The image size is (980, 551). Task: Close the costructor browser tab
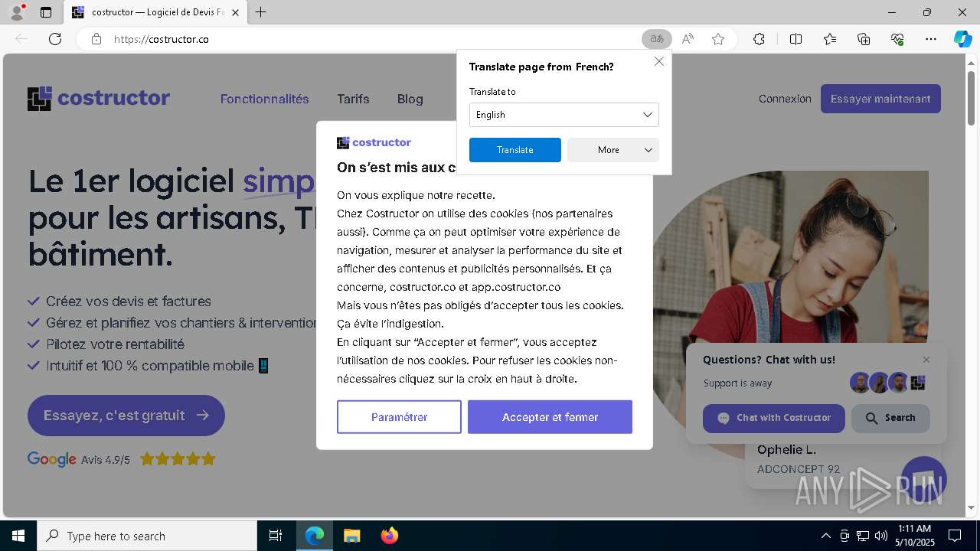pyautogui.click(x=236, y=12)
